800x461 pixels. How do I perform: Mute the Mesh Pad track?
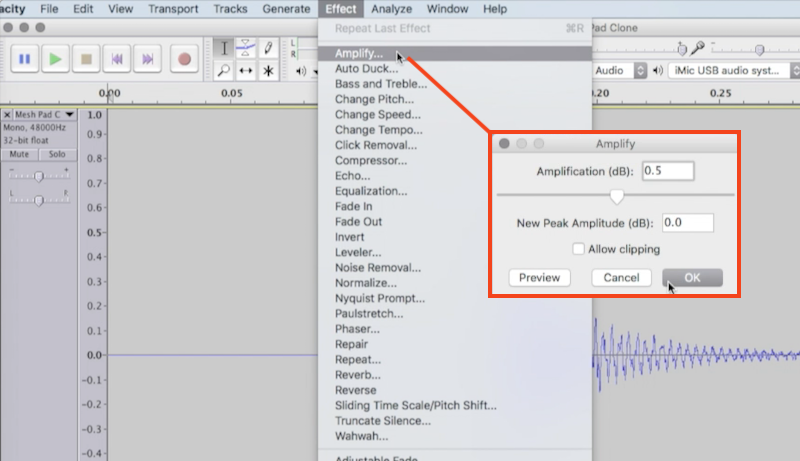pyautogui.click(x=20, y=155)
